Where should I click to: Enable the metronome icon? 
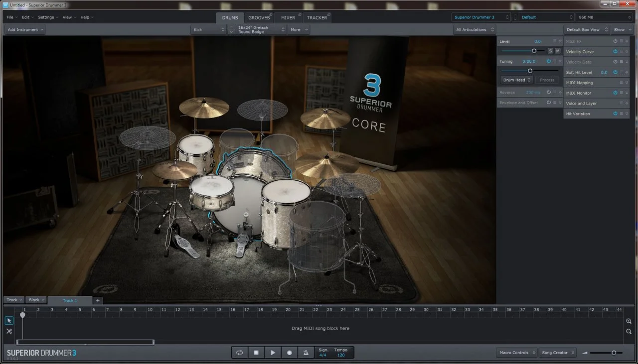point(306,353)
